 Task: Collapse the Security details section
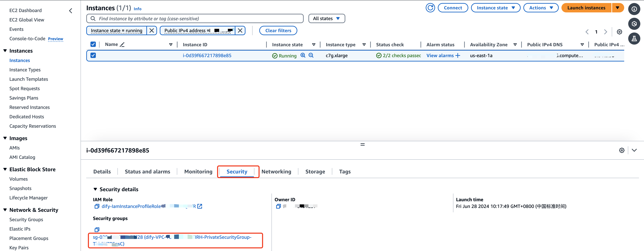[95, 189]
